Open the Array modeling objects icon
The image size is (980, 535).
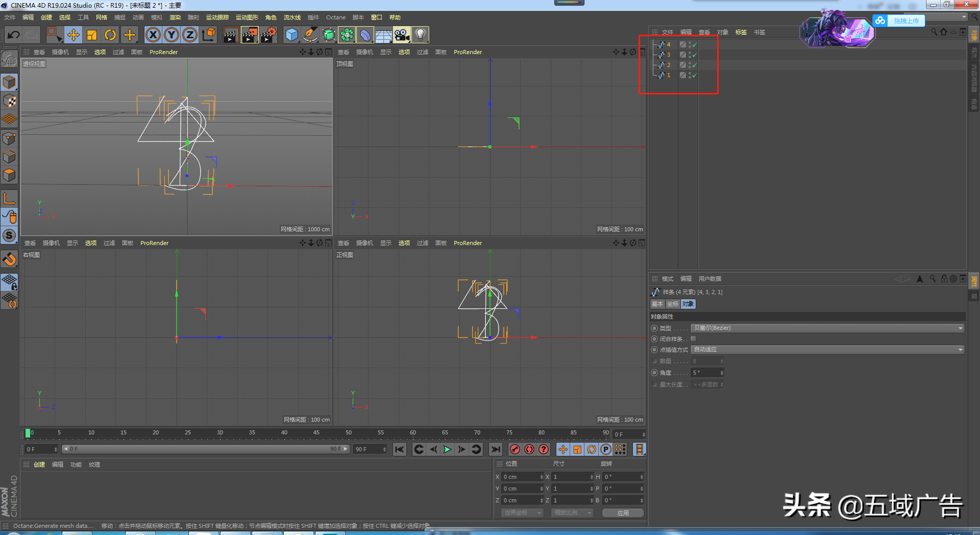[347, 35]
